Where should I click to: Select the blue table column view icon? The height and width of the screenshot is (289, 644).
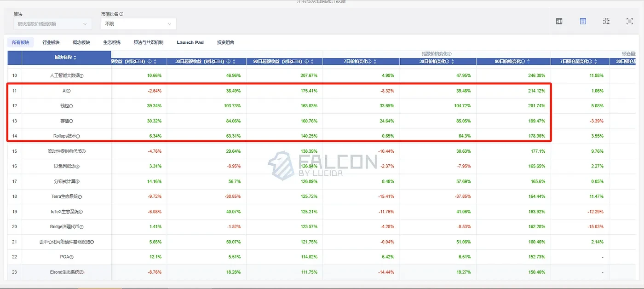tap(583, 22)
